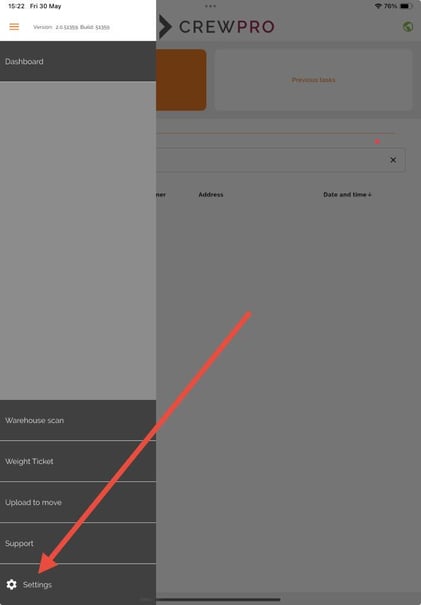The image size is (421, 605).
Task: Go to Dashboard in the side menu
Action: [78, 61]
